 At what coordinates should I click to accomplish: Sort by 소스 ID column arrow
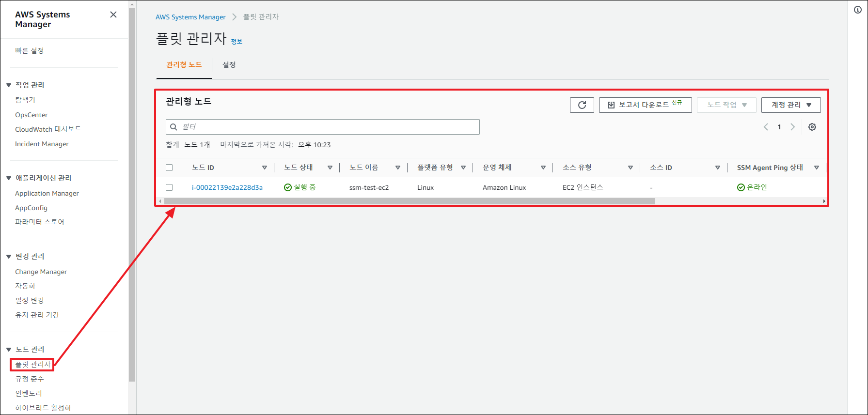(x=718, y=168)
